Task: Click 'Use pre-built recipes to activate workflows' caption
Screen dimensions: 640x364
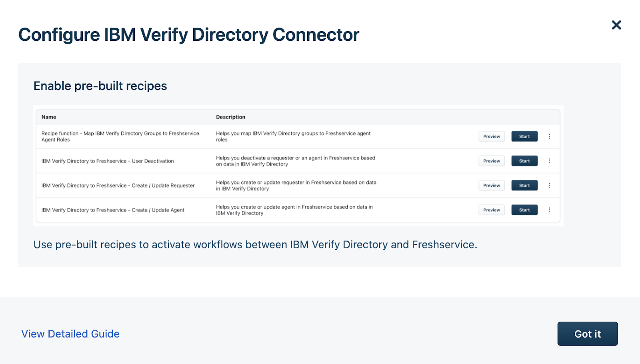Action: pyautogui.click(x=255, y=245)
